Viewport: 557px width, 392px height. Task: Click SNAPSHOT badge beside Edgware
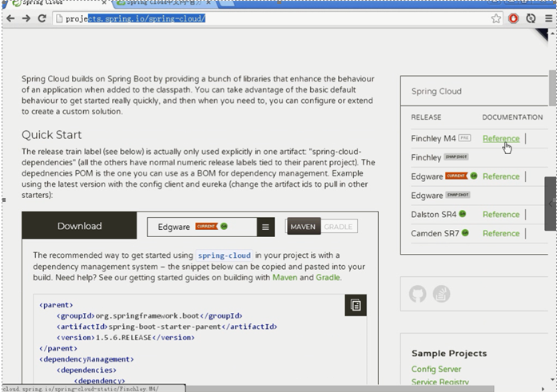click(x=458, y=195)
